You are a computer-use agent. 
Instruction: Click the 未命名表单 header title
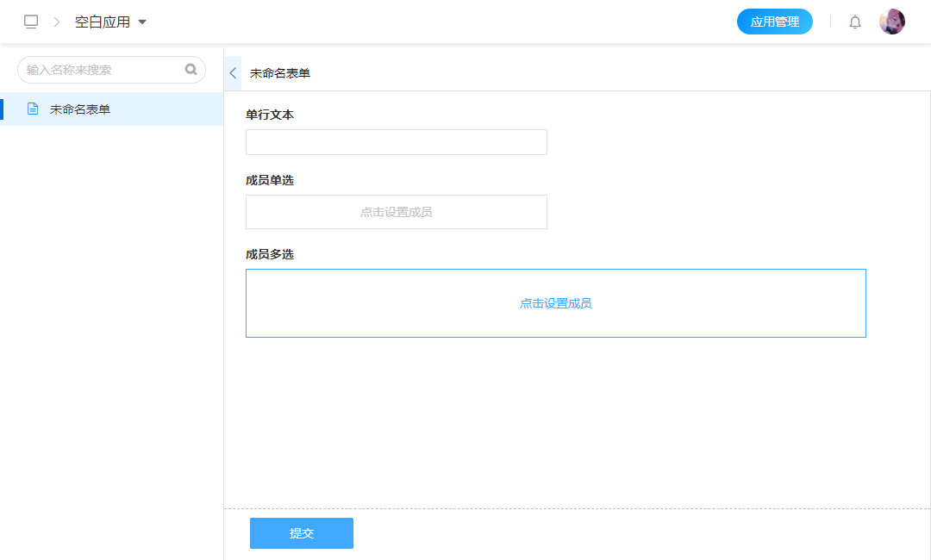280,73
